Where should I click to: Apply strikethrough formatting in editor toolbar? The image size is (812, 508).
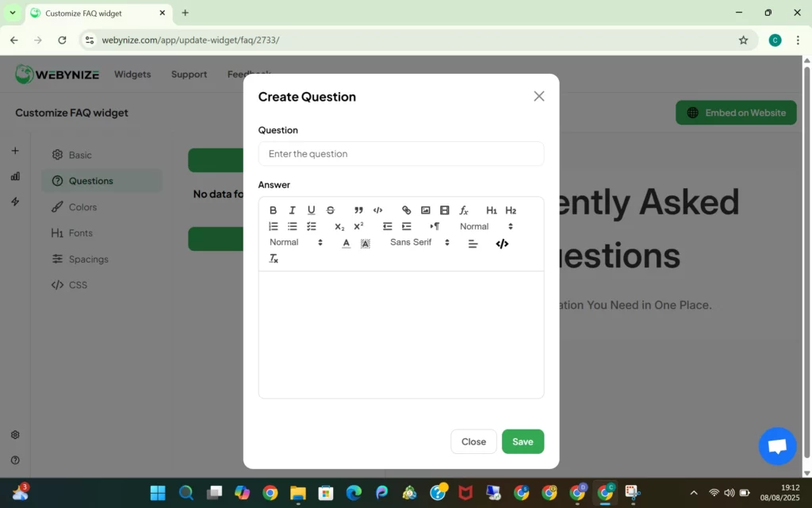tap(331, 210)
